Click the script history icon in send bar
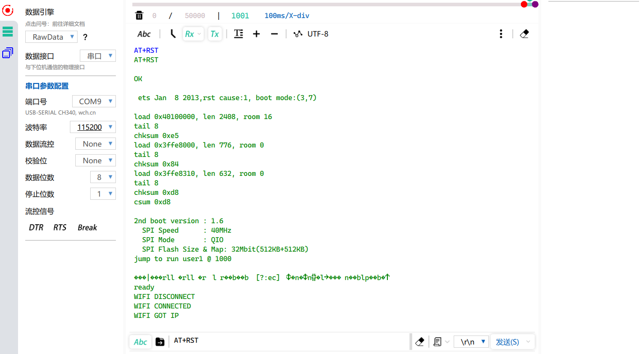Viewport: 644px width, 354px height. [437, 342]
